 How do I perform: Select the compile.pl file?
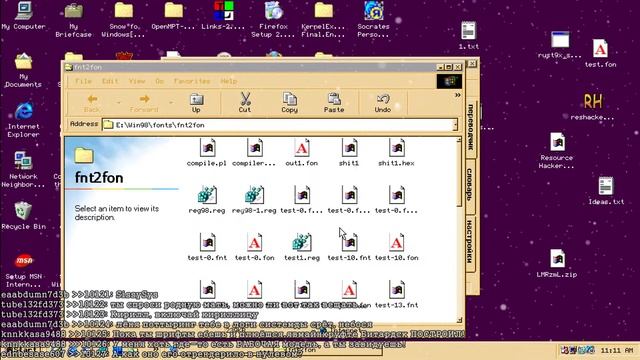pos(207,152)
